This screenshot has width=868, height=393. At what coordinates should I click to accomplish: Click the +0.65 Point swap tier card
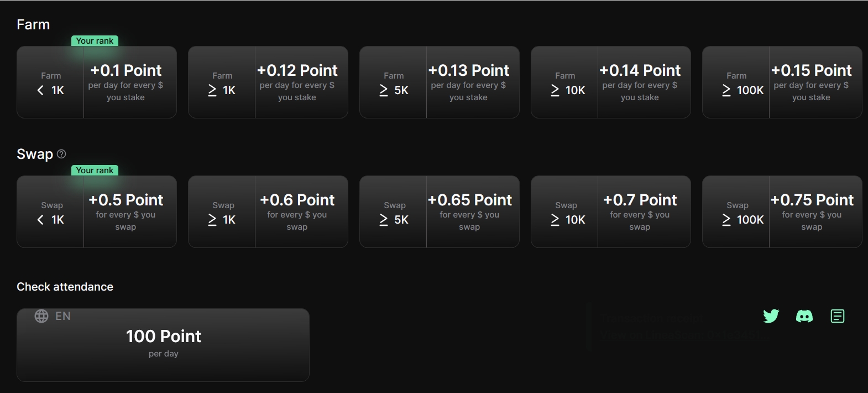[440, 211]
